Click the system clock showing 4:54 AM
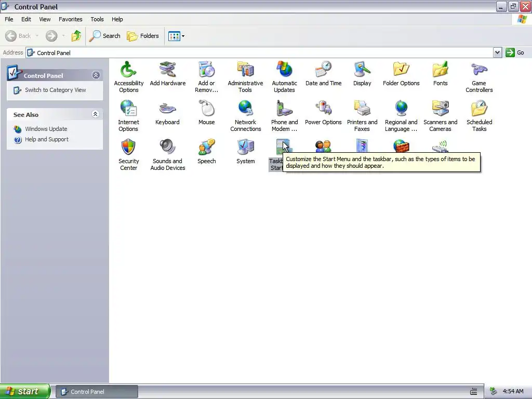 (513, 392)
